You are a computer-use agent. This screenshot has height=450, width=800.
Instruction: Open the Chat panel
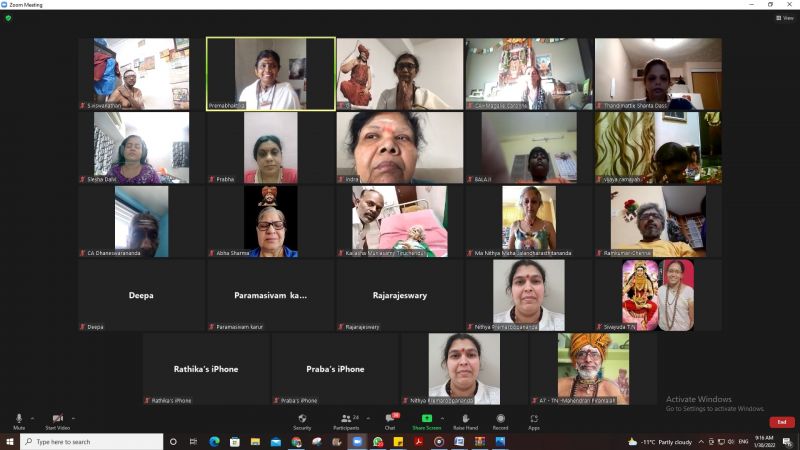(x=390, y=421)
